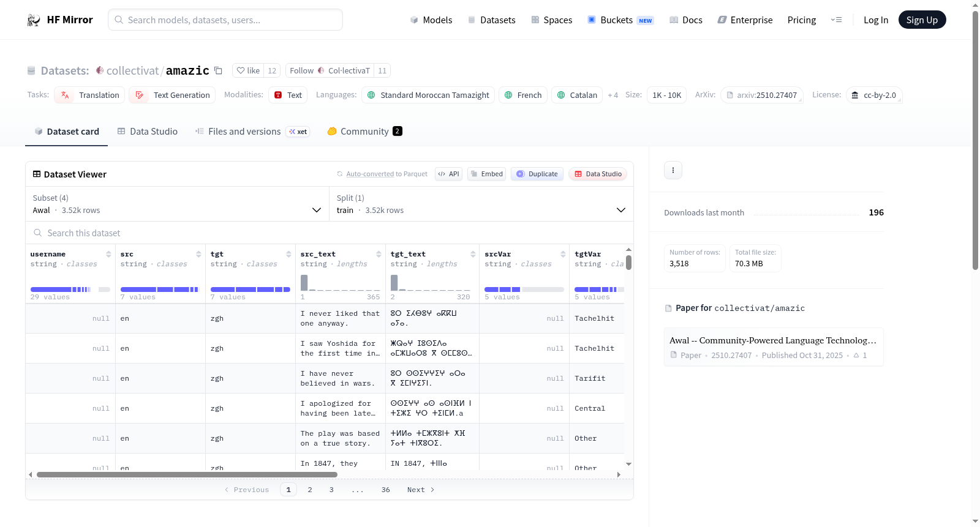Image resolution: width=980 pixels, height=527 pixels.
Task: Sort the src column
Action: (x=198, y=254)
